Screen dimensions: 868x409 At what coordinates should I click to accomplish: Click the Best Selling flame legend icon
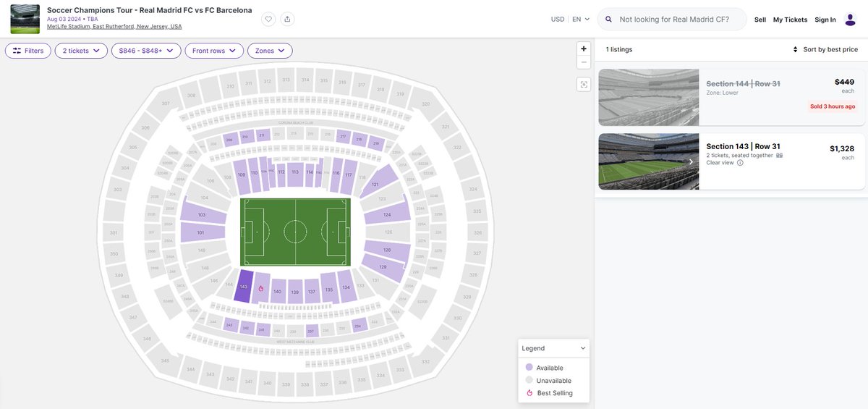tap(529, 392)
